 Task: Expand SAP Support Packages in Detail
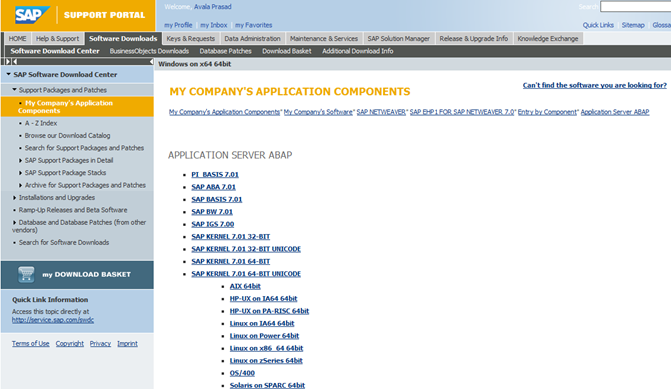coord(20,160)
